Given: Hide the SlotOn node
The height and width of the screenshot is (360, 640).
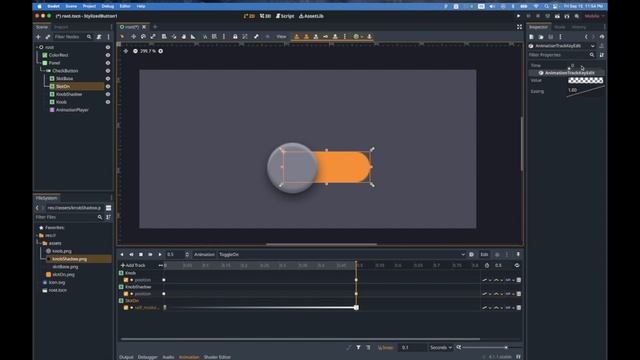Looking at the screenshot, I should 108,87.
